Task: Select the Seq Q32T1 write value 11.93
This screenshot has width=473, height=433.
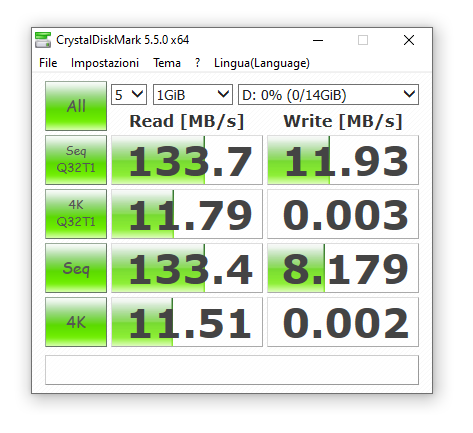Action: pos(343,160)
